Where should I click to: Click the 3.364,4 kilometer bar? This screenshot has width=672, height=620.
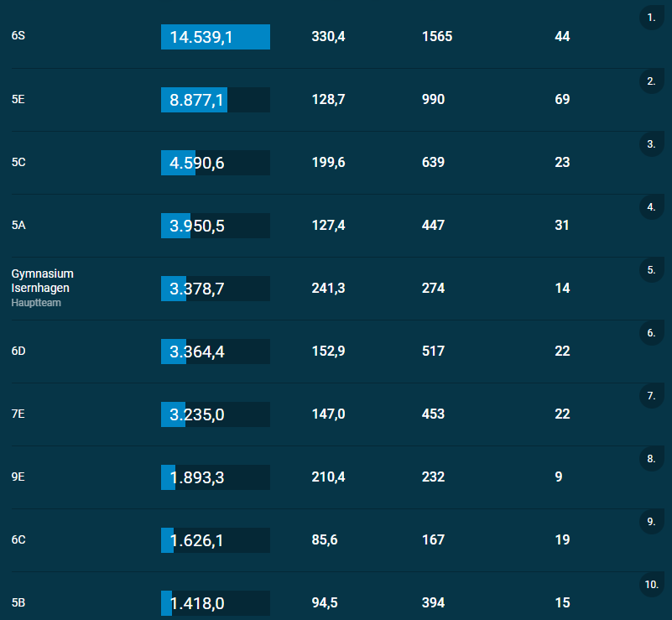(216, 352)
